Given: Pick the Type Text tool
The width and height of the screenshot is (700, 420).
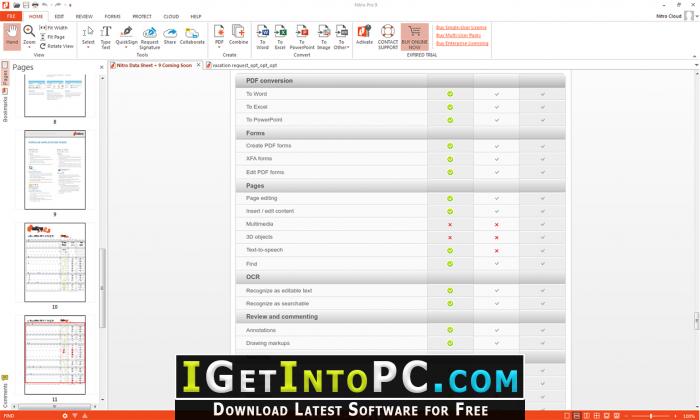Looking at the screenshot, I should point(105,37).
